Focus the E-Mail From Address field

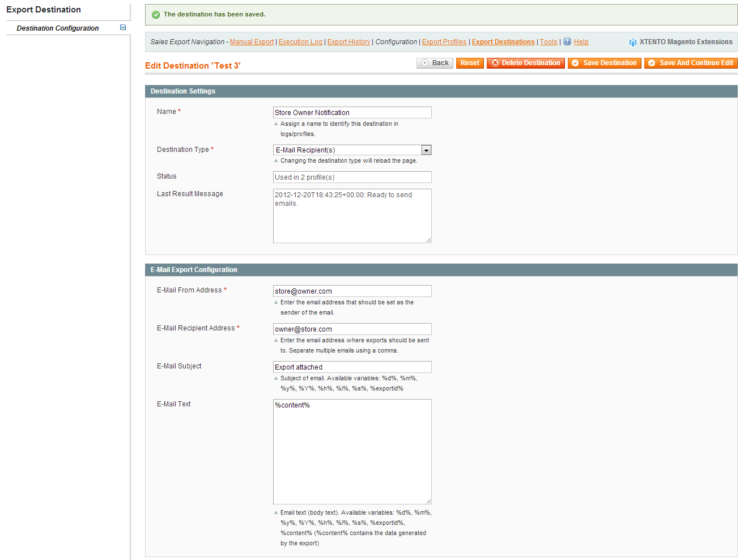click(x=352, y=291)
